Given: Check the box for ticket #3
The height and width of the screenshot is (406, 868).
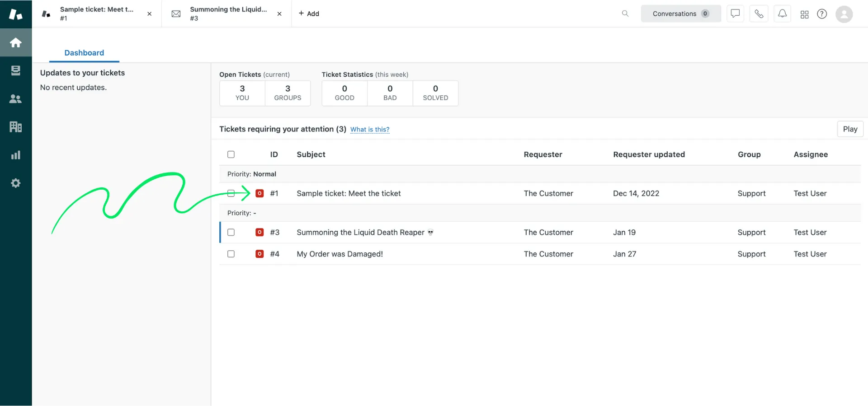Looking at the screenshot, I should click(231, 232).
